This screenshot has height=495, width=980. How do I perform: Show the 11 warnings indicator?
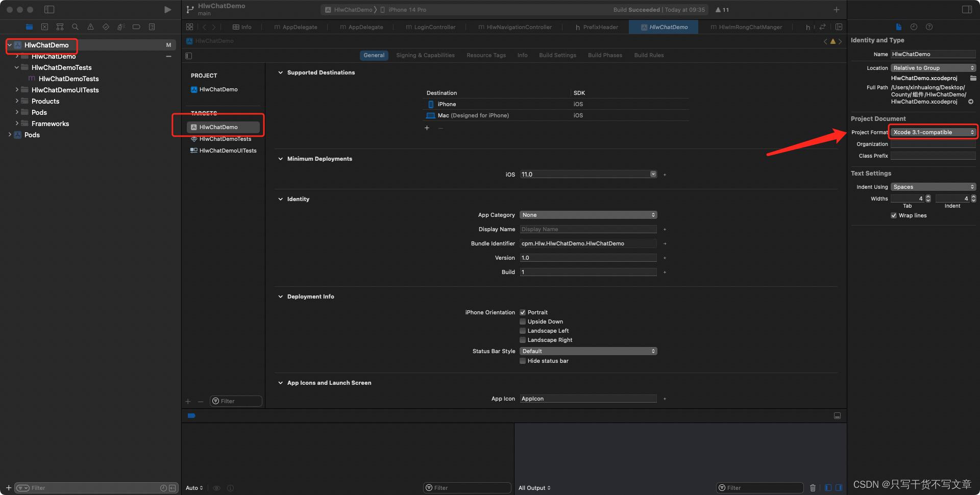pyautogui.click(x=722, y=10)
